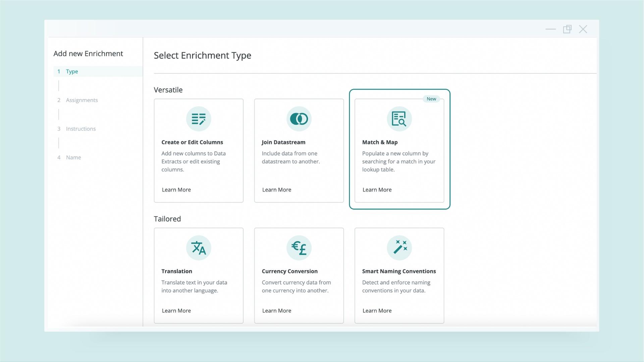Click the 'Detect and enforce naming' description
The image size is (644, 362).
(x=396, y=287)
